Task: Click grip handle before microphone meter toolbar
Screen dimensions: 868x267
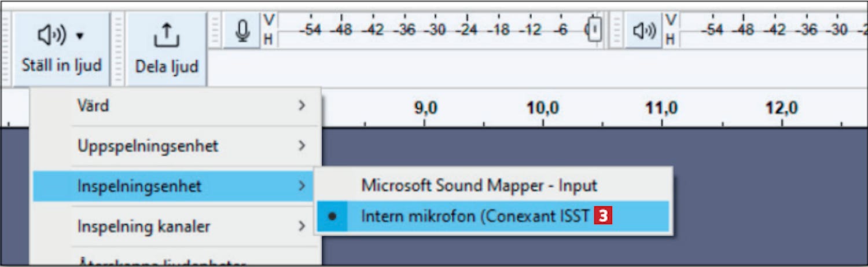Action: pos(215,31)
